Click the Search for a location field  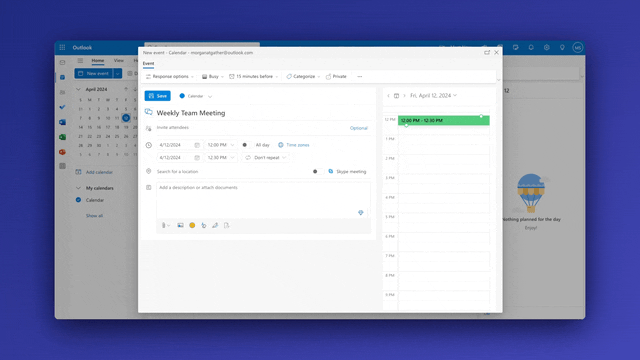[232, 171]
